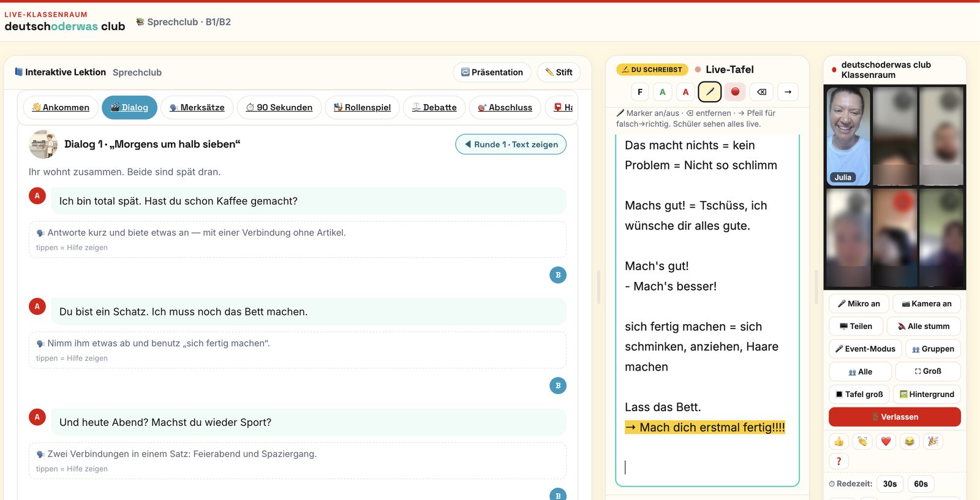Viewport: 980px width, 500px height.
Task: Open the Debatte tab
Action: (434, 108)
